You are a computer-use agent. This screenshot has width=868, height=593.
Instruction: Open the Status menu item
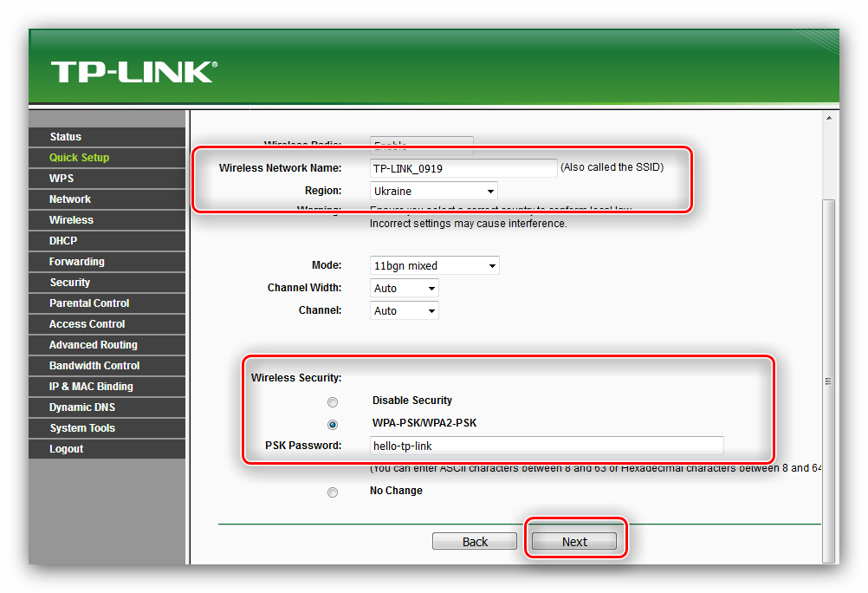(x=107, y=136)
